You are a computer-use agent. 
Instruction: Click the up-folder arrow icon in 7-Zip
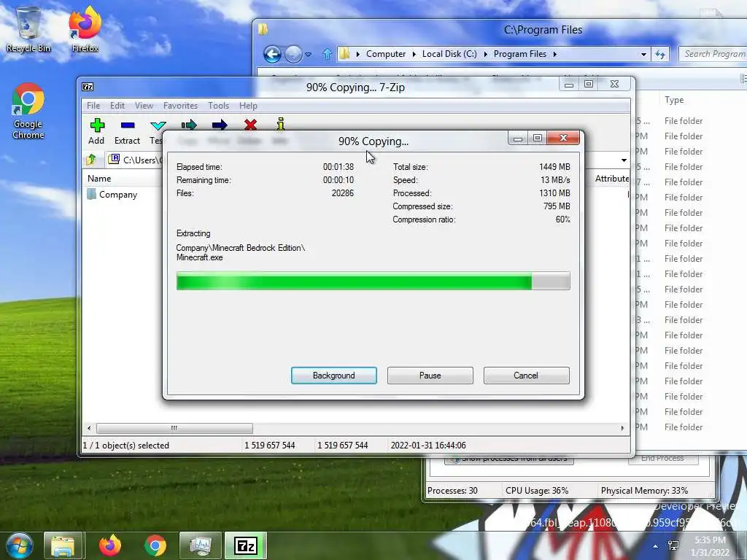tap(91, 160)
